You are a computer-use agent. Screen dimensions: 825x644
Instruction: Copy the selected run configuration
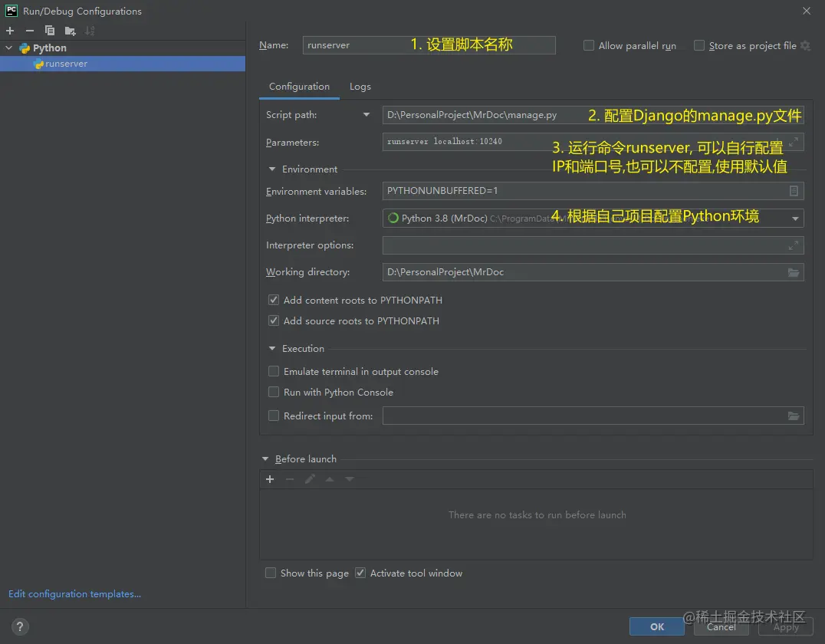tap(50, 31)
